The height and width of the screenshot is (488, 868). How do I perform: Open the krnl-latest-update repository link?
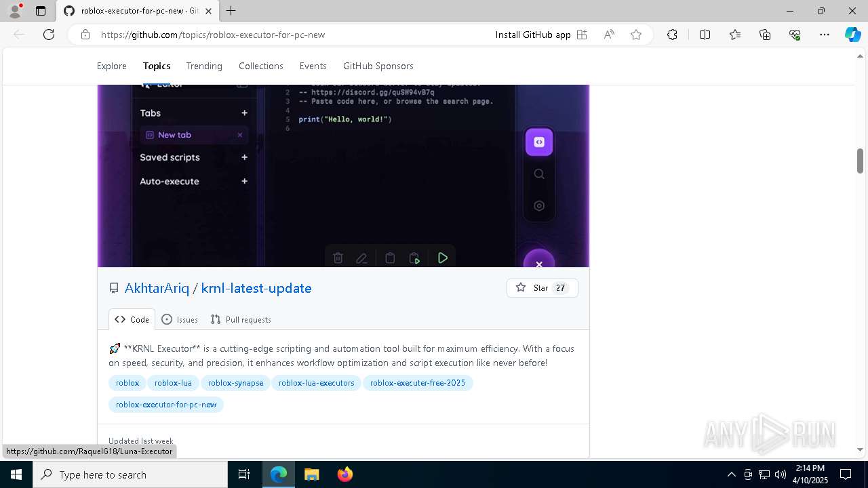[256, 288]
